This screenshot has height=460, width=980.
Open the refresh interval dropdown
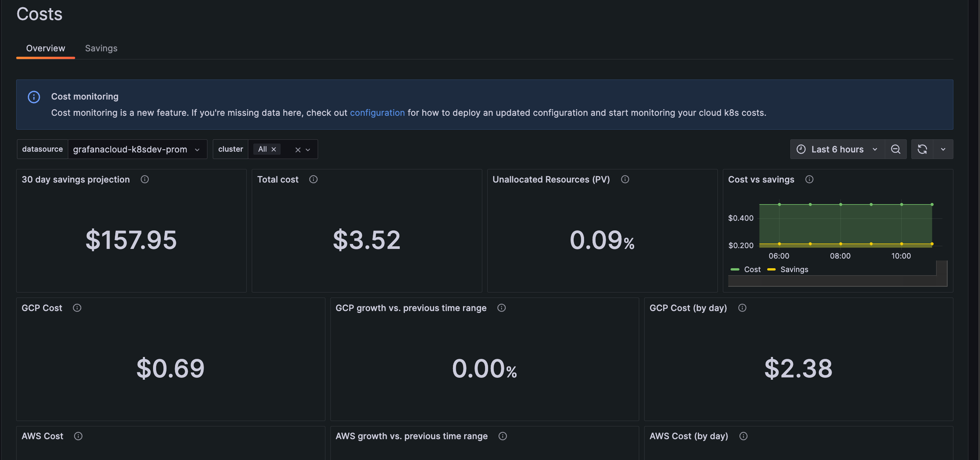[x=943, y=149]
